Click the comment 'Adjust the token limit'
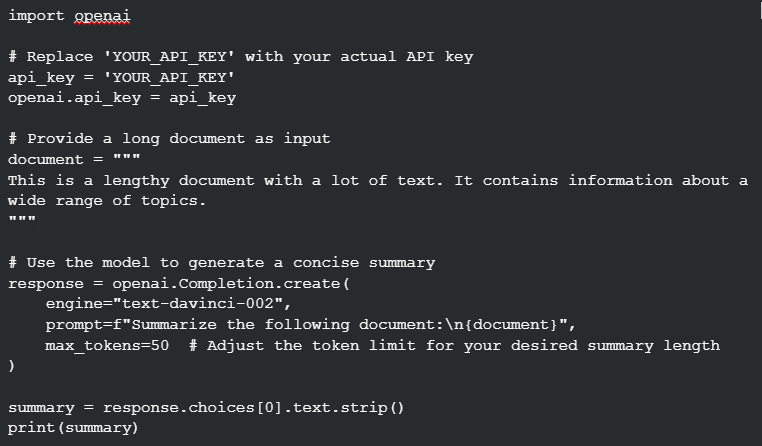Screen dimensions: 762x446 [x=455, y=346]
